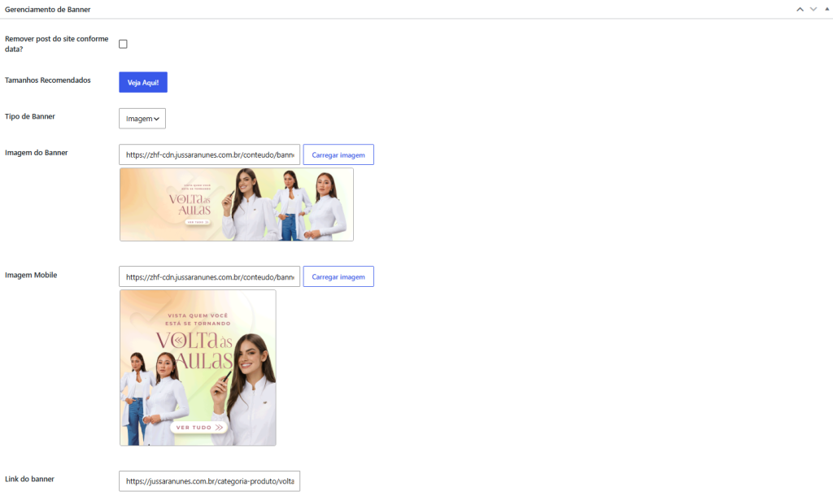Click the Veja Aqui! button

click(x=143, y=82)
